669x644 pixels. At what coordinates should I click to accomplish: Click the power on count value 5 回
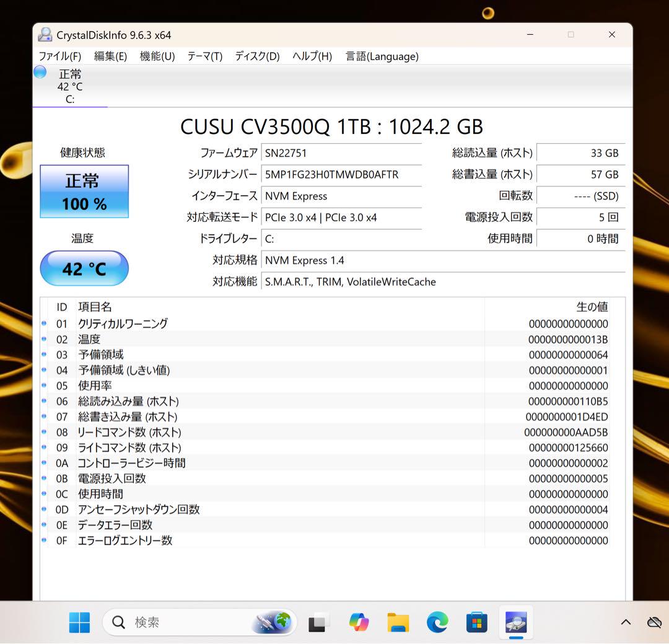point(581,218)
